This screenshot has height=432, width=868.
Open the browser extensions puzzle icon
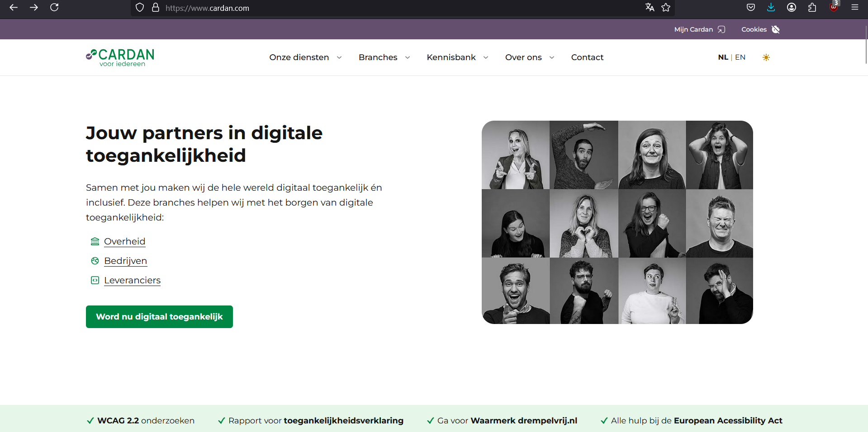click(x=812, y=7)
